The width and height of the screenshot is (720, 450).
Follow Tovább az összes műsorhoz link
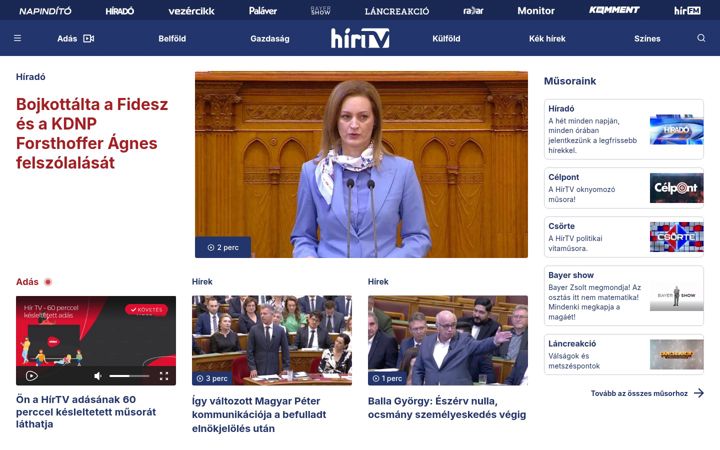[639, 394]
